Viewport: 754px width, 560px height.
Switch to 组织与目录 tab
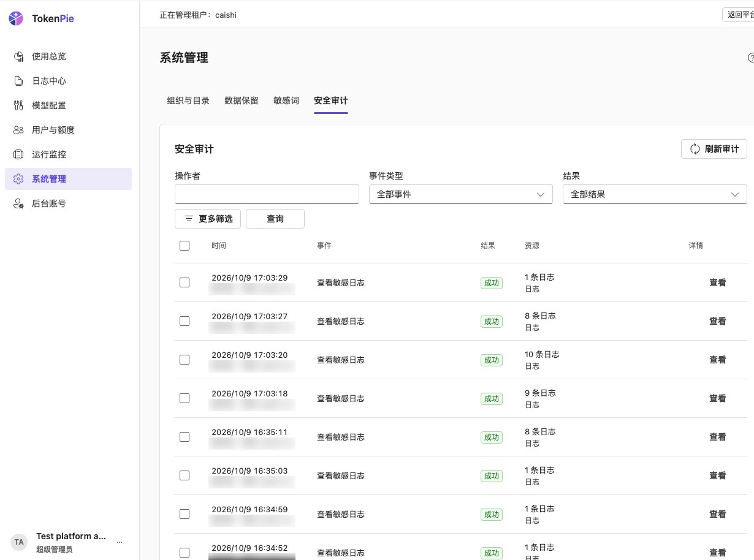pos(188,100)
